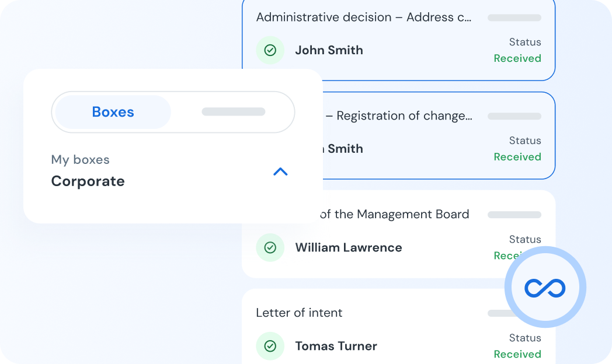Viewport: 612px width, 364px height.
Task: Open the Registration of change document title
Action: [403, 116]
